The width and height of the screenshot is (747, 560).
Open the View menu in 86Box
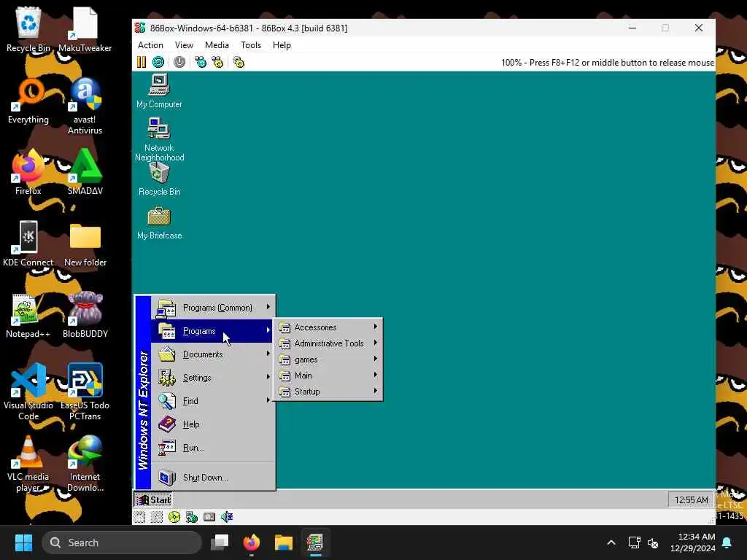[184, 45]
